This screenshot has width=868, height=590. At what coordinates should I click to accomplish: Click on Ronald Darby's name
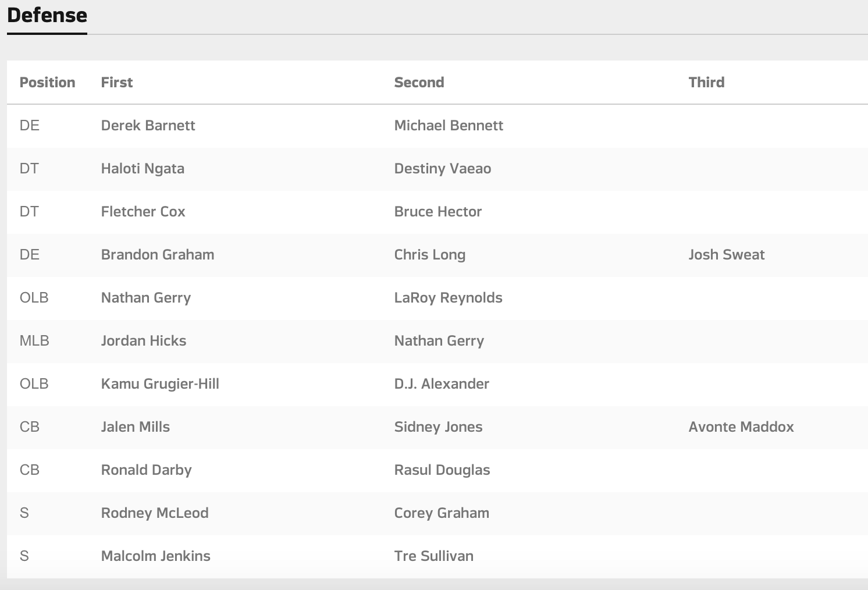[146, 470]
